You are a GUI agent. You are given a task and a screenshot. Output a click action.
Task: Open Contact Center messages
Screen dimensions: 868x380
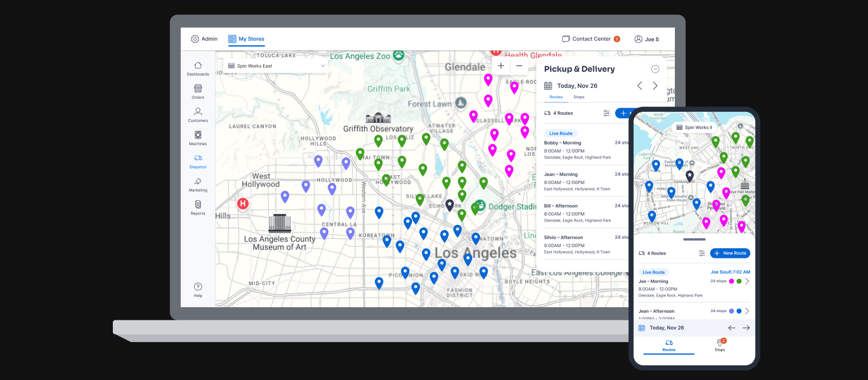tap(591, 39)
